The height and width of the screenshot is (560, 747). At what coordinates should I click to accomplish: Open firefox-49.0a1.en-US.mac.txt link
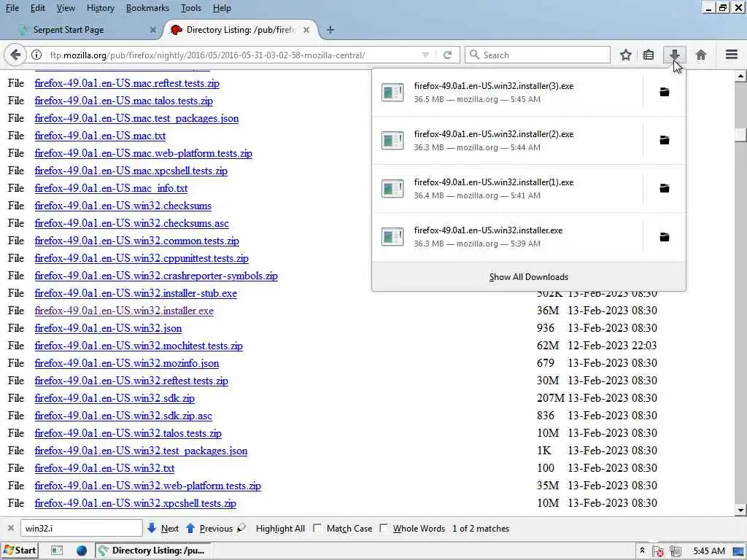coord(100,136)
